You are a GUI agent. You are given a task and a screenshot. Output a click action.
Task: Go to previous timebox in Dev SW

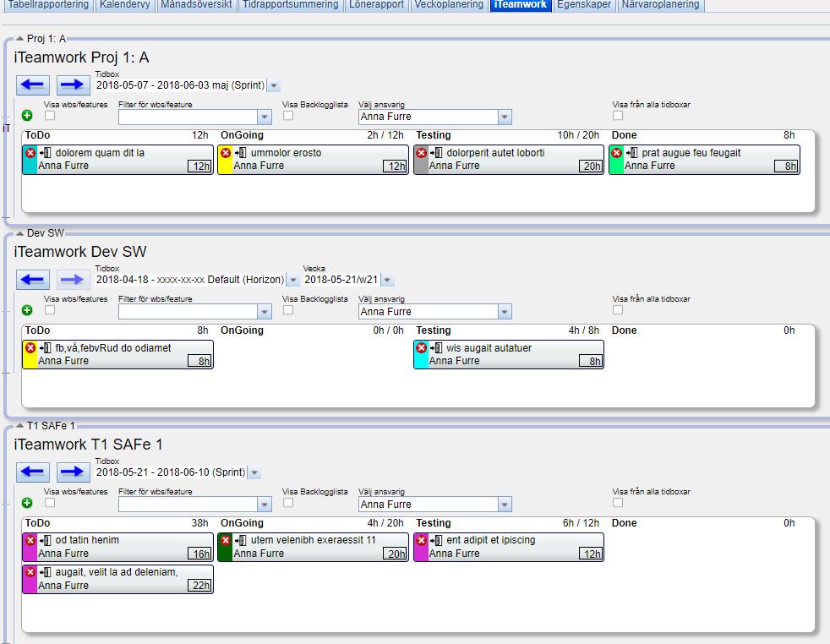click(33, 280)
